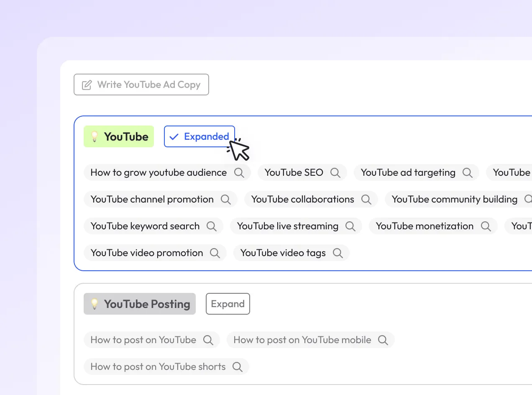Click the magnifier icon on YouTube live streaming

[x=350, y=226]
